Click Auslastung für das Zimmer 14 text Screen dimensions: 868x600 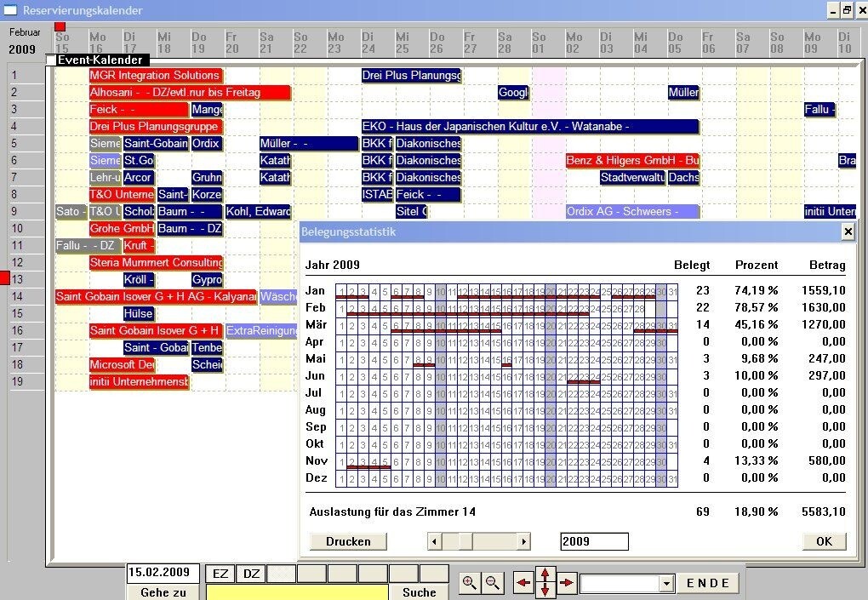click(392, 512)
